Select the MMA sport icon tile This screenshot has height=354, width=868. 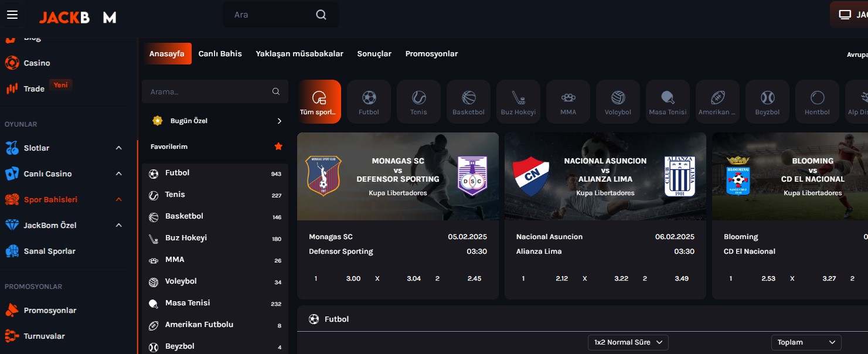click(x=568, y=101)
